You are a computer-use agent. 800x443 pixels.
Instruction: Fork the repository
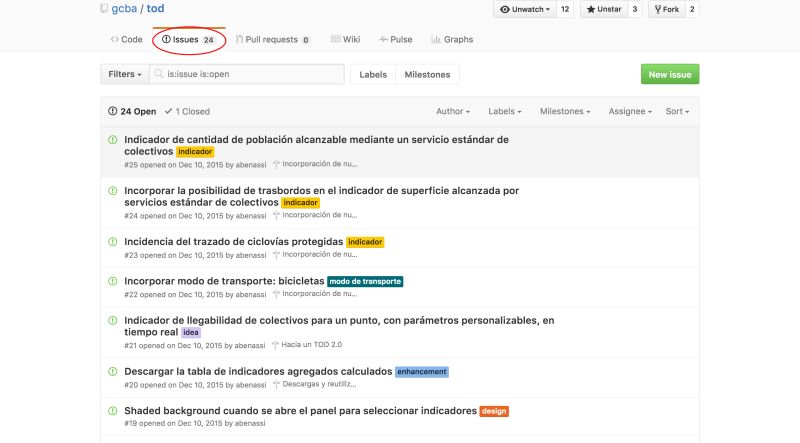666,9
